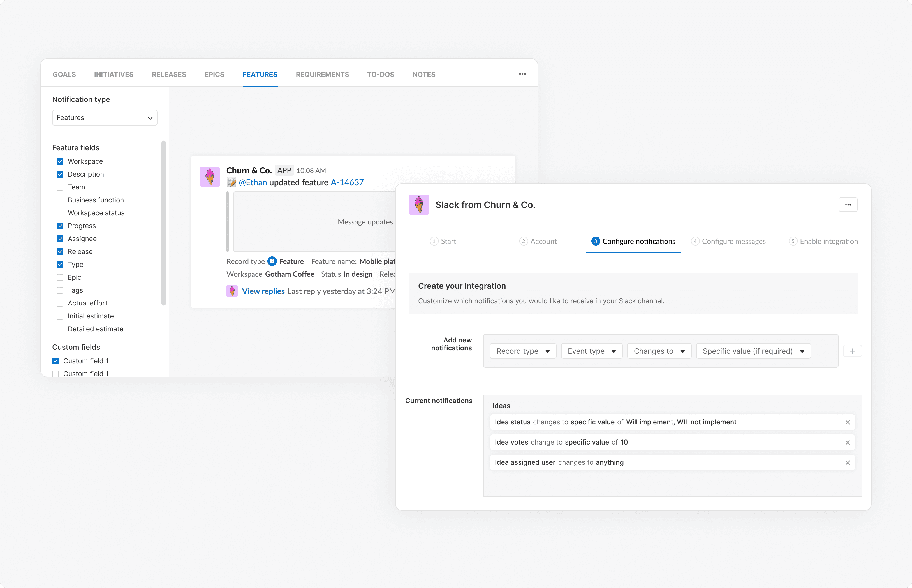Click View replies in the message
The image size is (912, 588).
[x=263, y=291]
